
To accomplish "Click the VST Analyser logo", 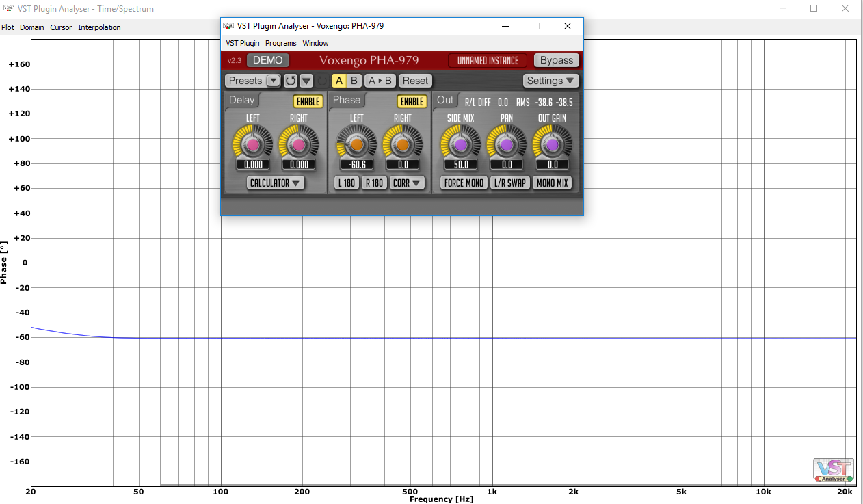I will tap(834, 470).
